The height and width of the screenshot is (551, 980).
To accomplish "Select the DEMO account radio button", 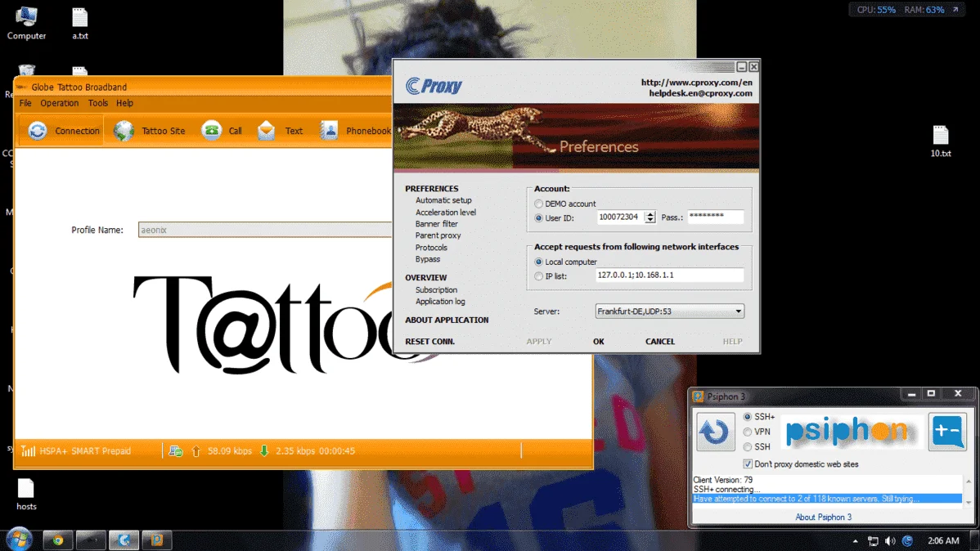I will (x=539, y=204).
